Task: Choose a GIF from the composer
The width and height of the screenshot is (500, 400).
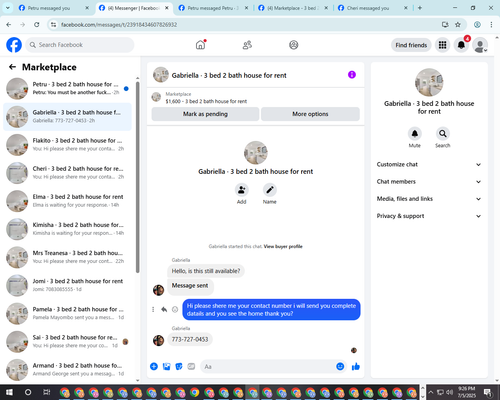Action: 191,367
